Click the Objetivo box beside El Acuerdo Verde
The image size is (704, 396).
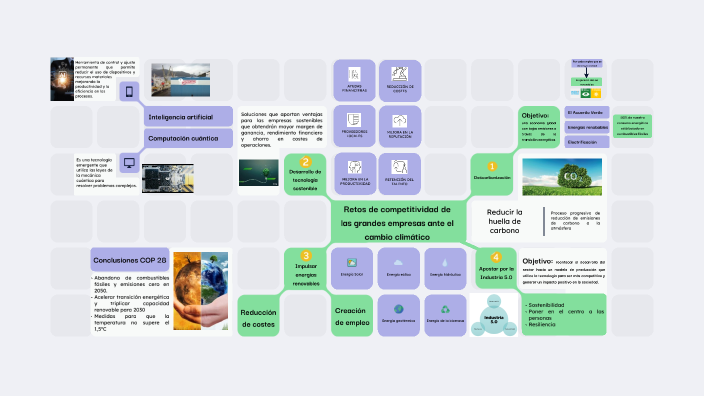pyautogui.click(x=539, y=127)
